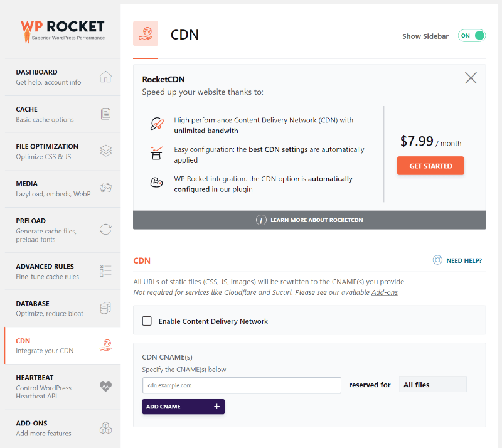Image resolution: width=502 pixels, height=448 pixels.
Task: Click the GET STARTED button
Action: click(430, 166)
